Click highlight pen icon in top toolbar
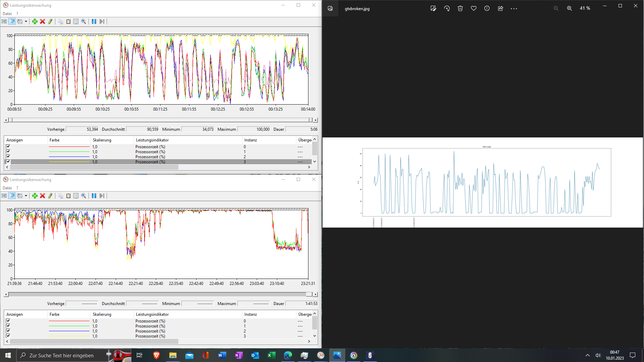 pyautogui.click(x=50, y=21)
